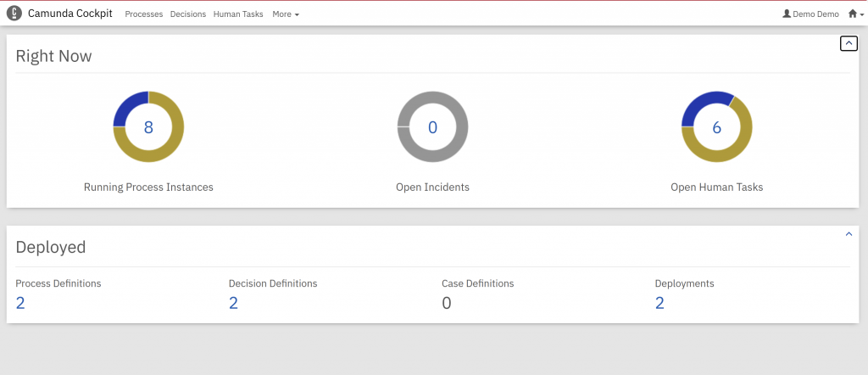The height and width of the screenshot is (375, 868).
Task: Click the Camunda logo icon
Action: pos(14,14)
